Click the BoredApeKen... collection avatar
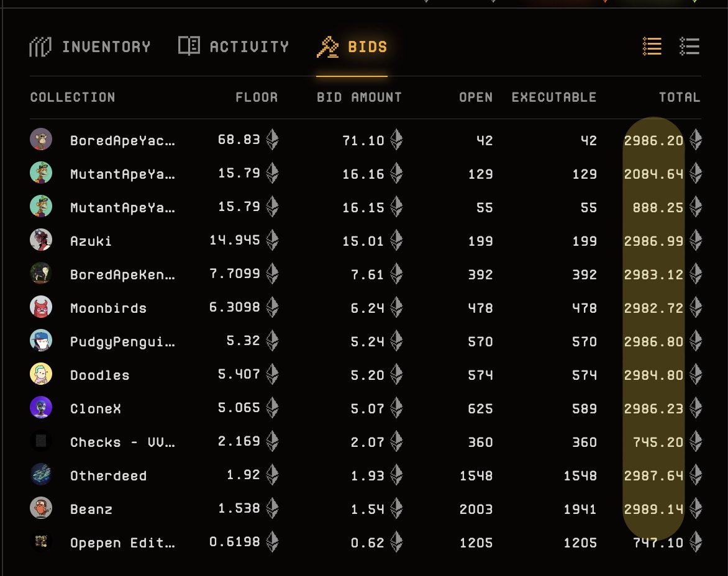Viewport: 728px width, 576px height. 41,274
